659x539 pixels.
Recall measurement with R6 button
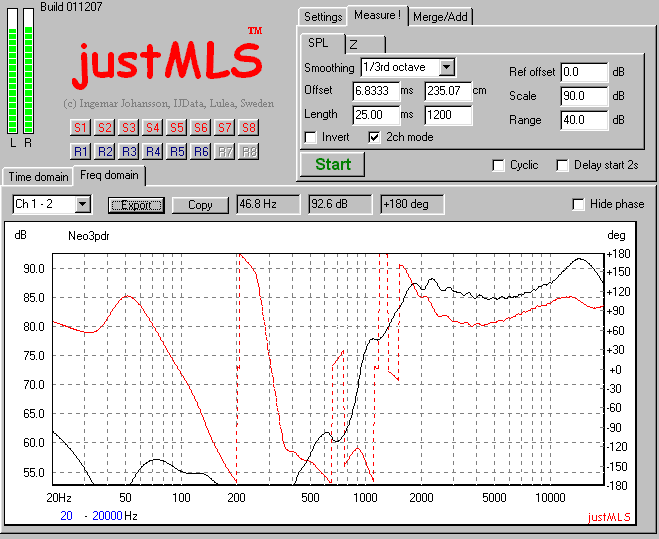pos(200,151)
